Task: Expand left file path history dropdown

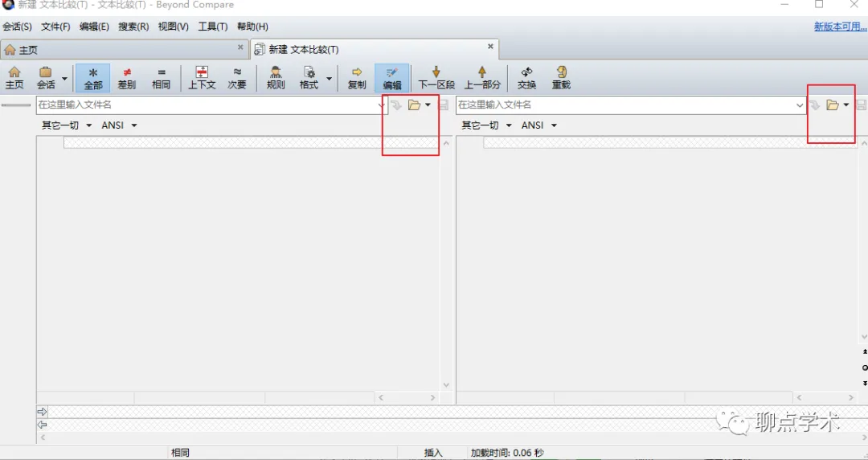Action: click(x=382, y=105)
